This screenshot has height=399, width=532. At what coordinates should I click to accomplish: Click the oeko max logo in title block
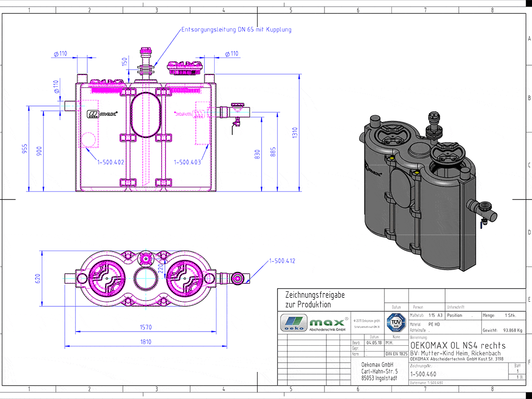coord(314,323)
